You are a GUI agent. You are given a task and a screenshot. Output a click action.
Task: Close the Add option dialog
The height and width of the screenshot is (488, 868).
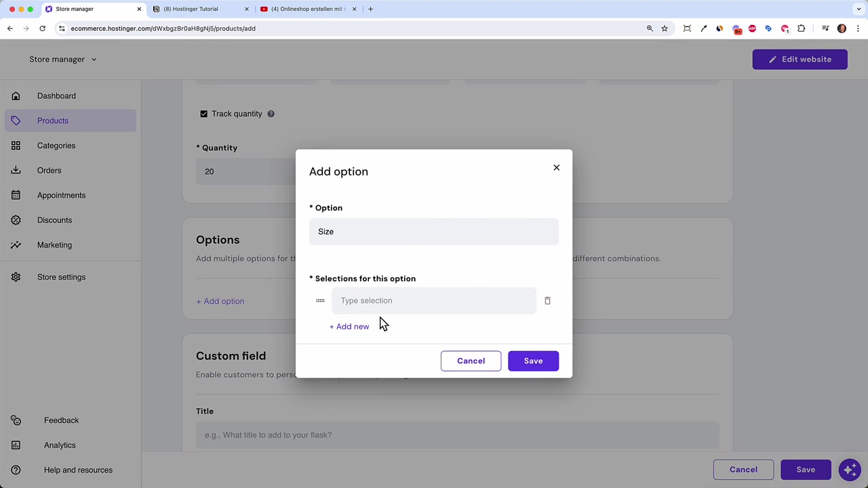click(x=556, y=167)
